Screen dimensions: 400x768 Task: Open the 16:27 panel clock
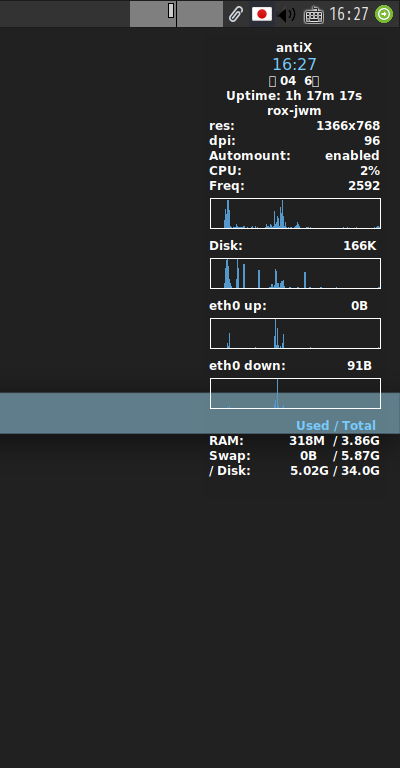click(349, 14)
